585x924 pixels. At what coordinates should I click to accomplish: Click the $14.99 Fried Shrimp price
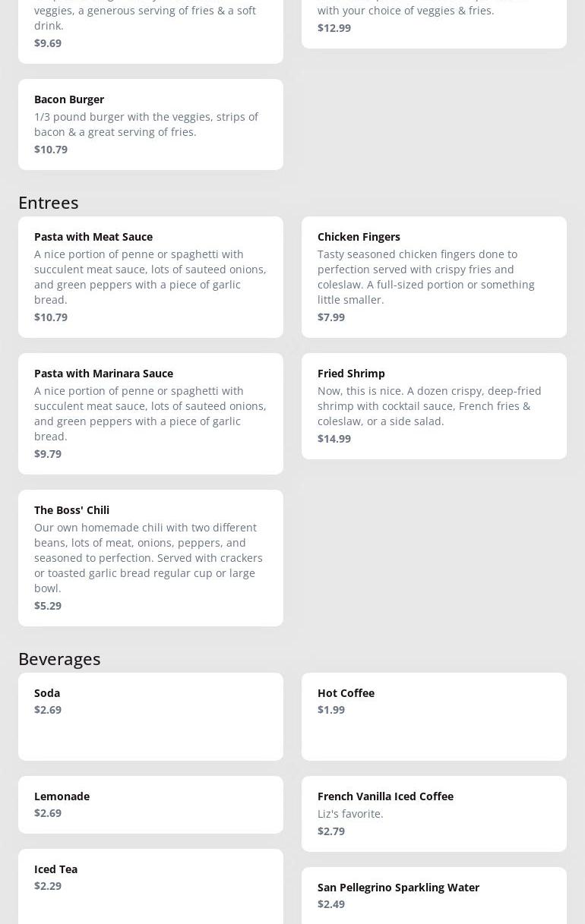334,438
